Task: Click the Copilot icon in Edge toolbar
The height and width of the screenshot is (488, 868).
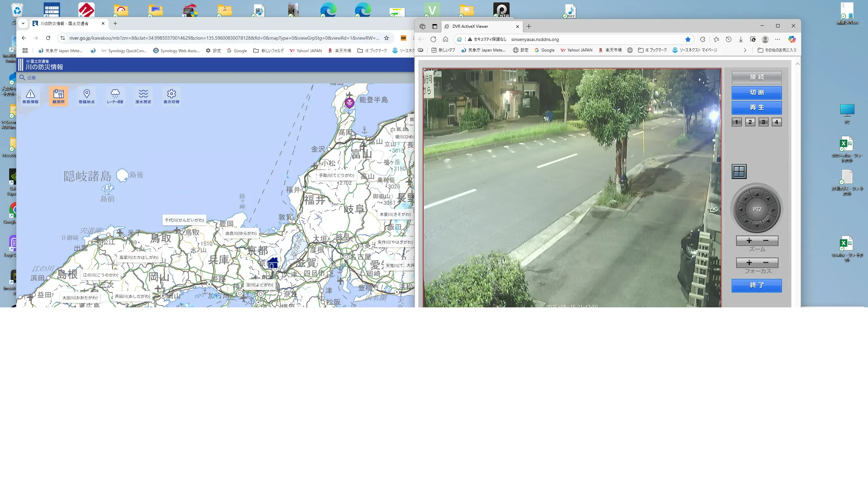Action: [x=792, y=39]
